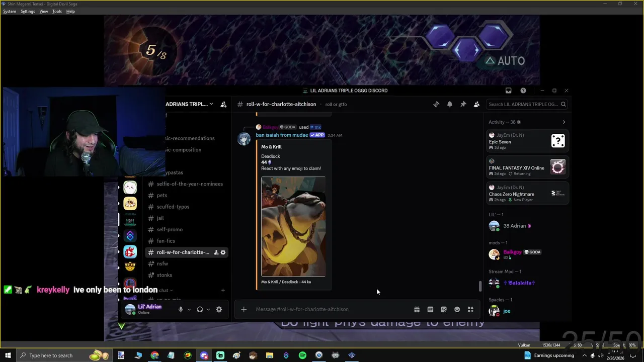Open the gift icon in message bar
Screen dimensions: 644x362
[417, 309]
